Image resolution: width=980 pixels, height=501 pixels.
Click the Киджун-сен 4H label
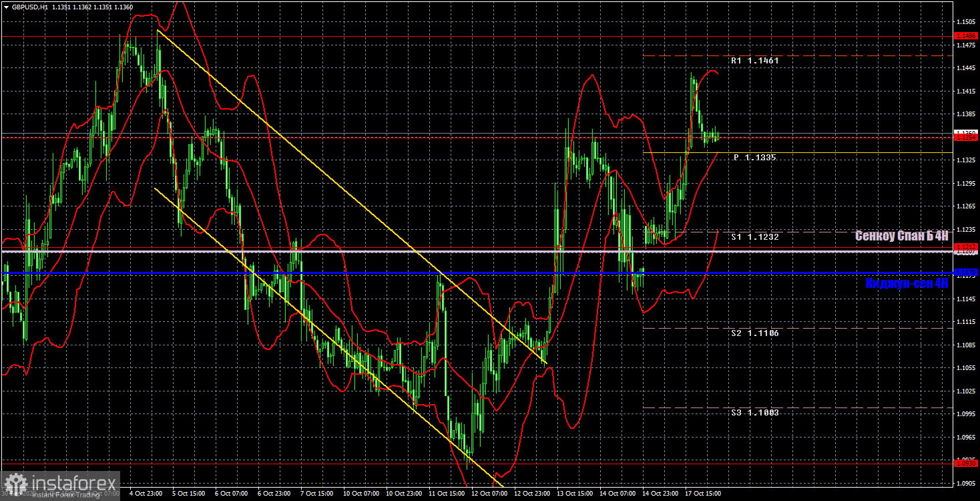(907, 283)
